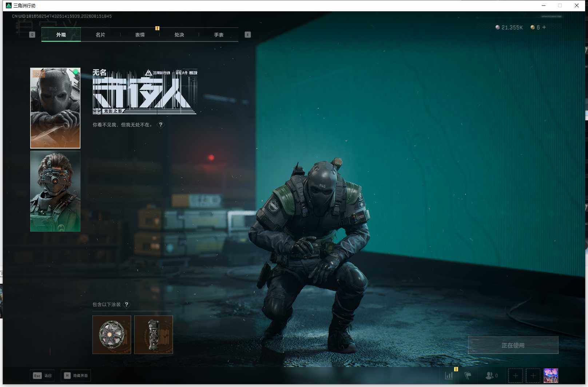Minimize the 三角洲行动 window
Screen dimensions: 588x387
[x=544, y=5]
